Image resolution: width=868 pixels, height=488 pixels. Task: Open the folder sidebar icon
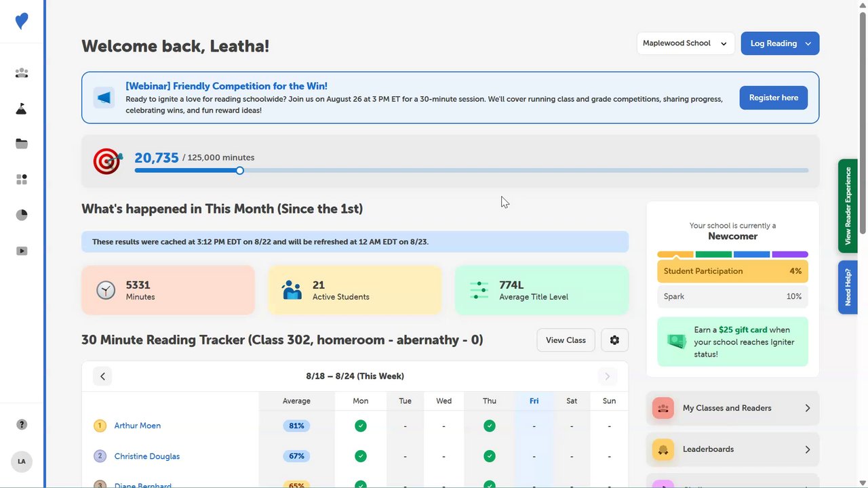point(22,144)
